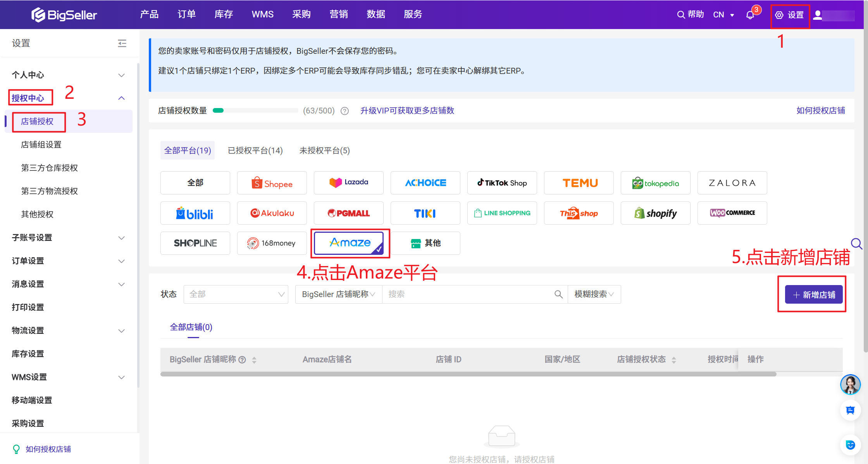Click the search magnifier in search field

pos(558,294)
